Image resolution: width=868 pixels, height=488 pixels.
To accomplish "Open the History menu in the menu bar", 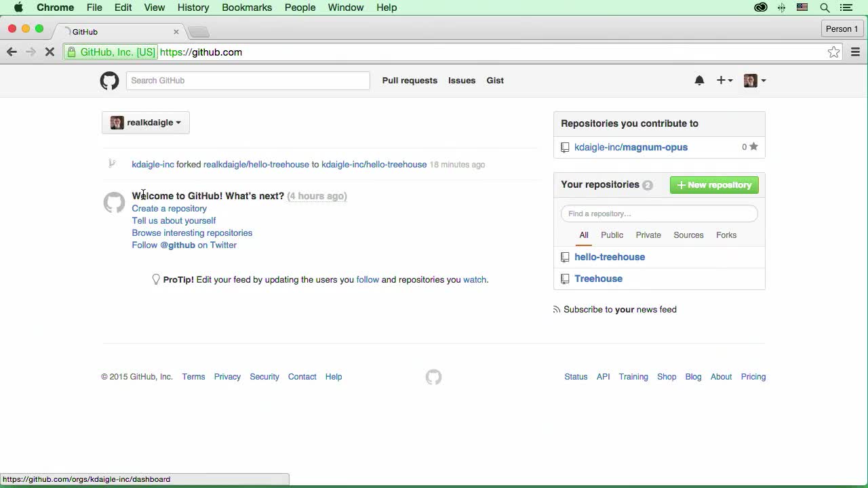I will coord(193,7).
